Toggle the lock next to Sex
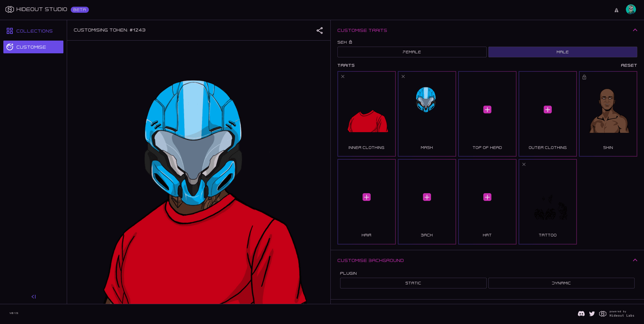The width and height of the screenshot is (644, 324). [x=350, y=42]
